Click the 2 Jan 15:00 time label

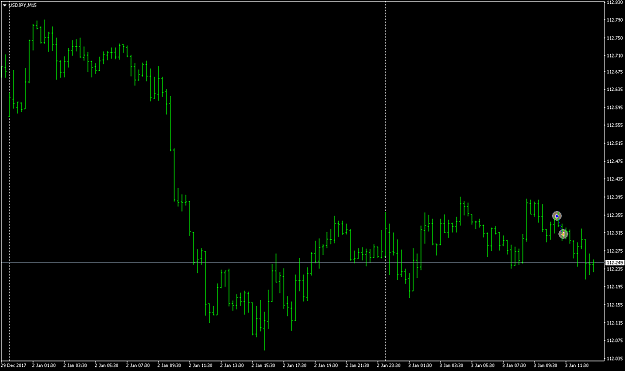(x=263, y=365)
